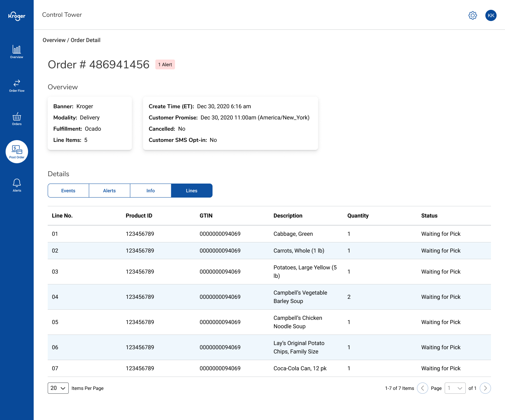The width and height of the screenshot is (505, 420).
Task: Click the Control Tower title
Action: point(62,15)
